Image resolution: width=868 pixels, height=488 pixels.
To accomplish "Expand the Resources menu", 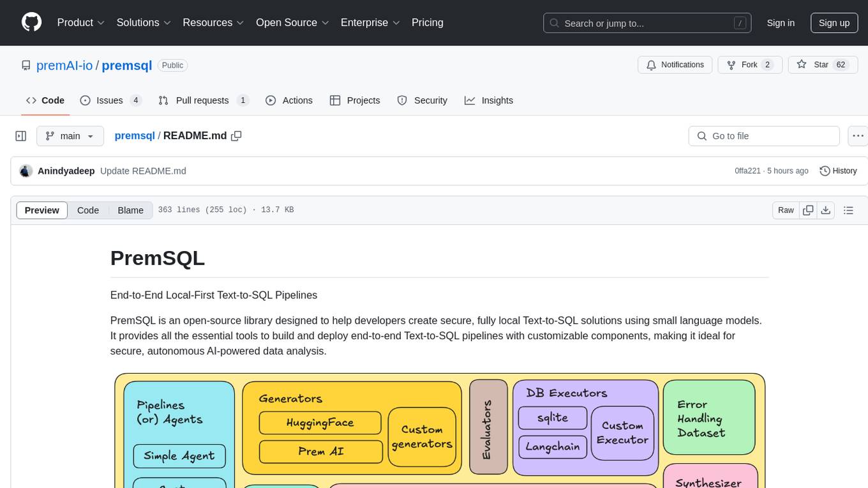I will coord(213,22).
